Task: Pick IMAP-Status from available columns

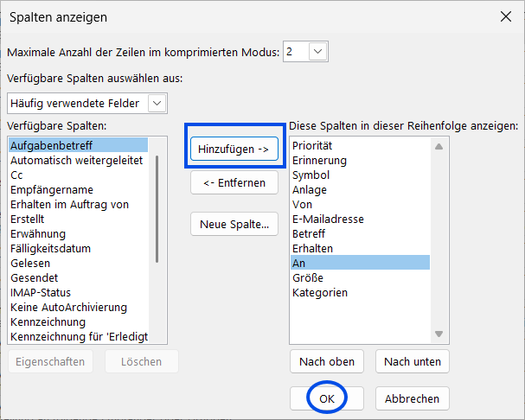Action: (41, 292)
